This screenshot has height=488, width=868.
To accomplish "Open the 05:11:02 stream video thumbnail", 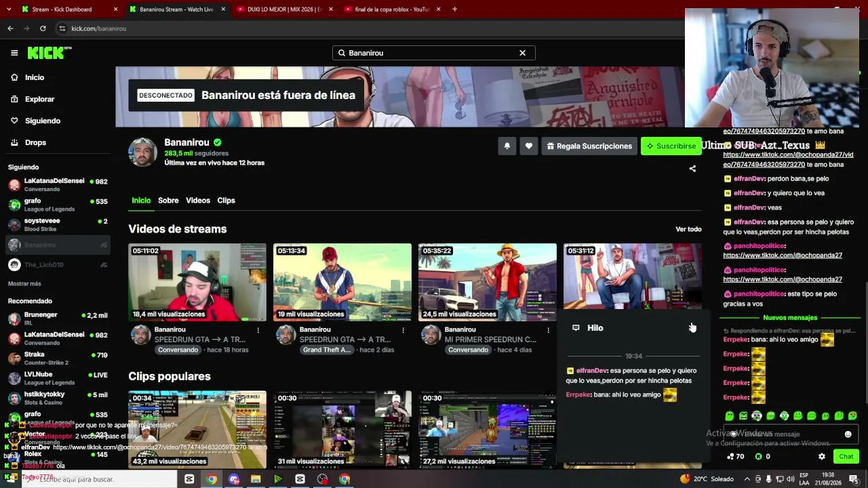I will click(x=197, y=282).
